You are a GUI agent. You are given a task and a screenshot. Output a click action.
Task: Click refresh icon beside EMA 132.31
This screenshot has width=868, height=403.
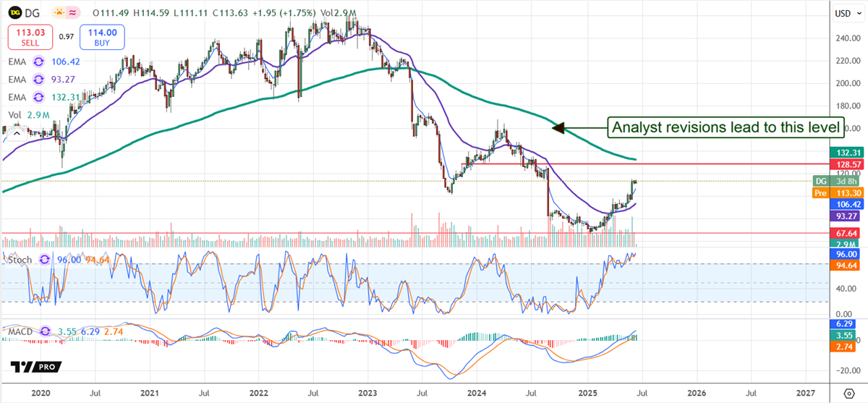coord(38,98)
